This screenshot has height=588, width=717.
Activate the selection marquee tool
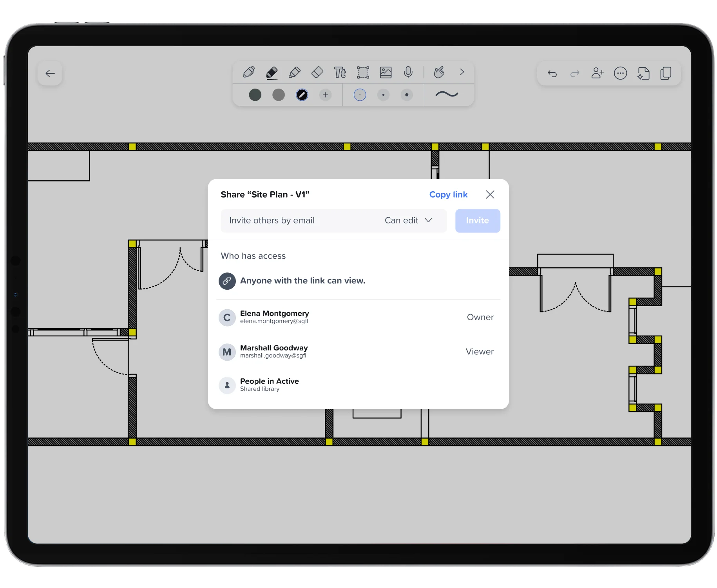(363, 73)
